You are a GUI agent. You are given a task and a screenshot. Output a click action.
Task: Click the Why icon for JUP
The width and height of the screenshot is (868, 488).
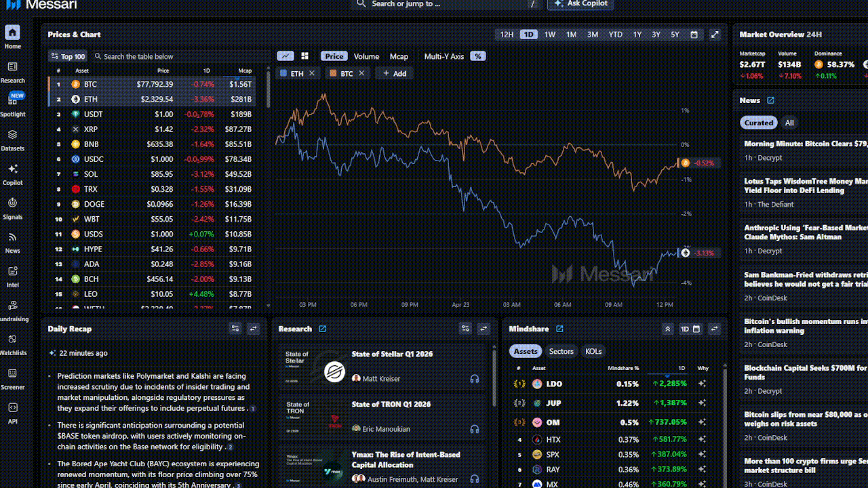703,403
